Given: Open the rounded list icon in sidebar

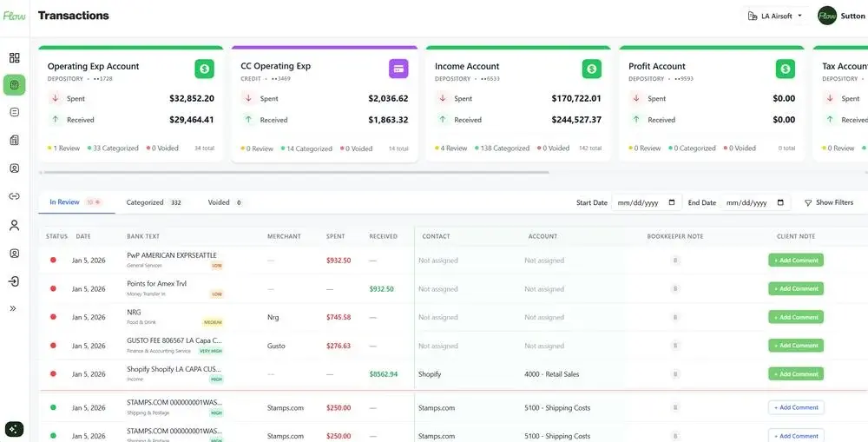Looking at the screenshot, I should [15, 112].
